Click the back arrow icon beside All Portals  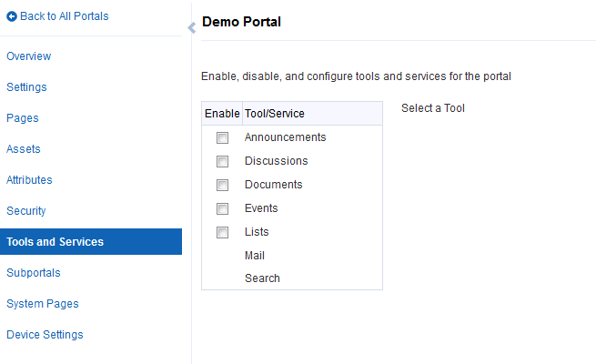[x=12, y=16]
